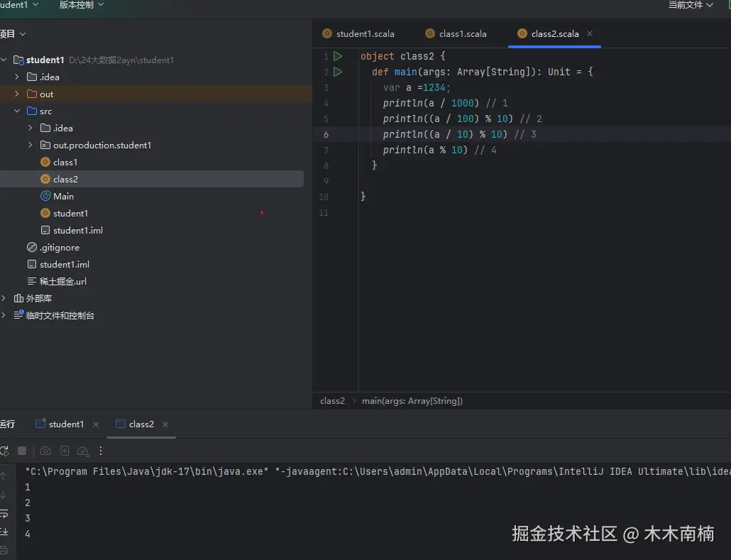This screenshot has width=731, height=560.
Task: Switch to the class1.scala editor tab
Action: point(463,33)
